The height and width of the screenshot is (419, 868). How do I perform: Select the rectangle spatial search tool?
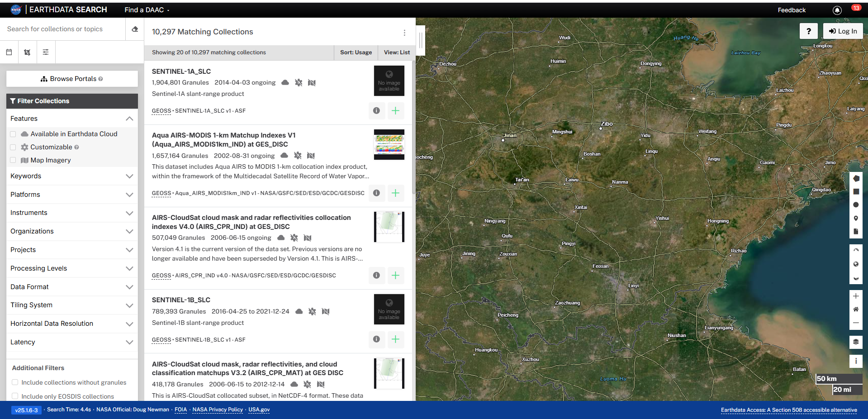point(856,192)
